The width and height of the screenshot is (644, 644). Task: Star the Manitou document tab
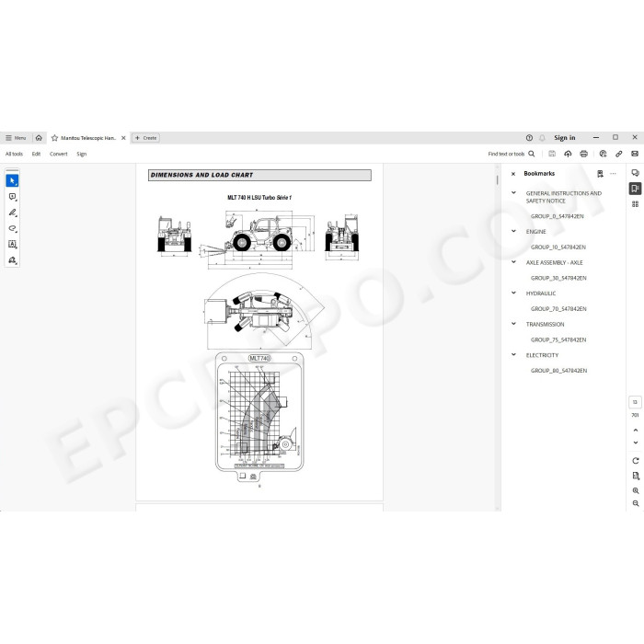54,138
